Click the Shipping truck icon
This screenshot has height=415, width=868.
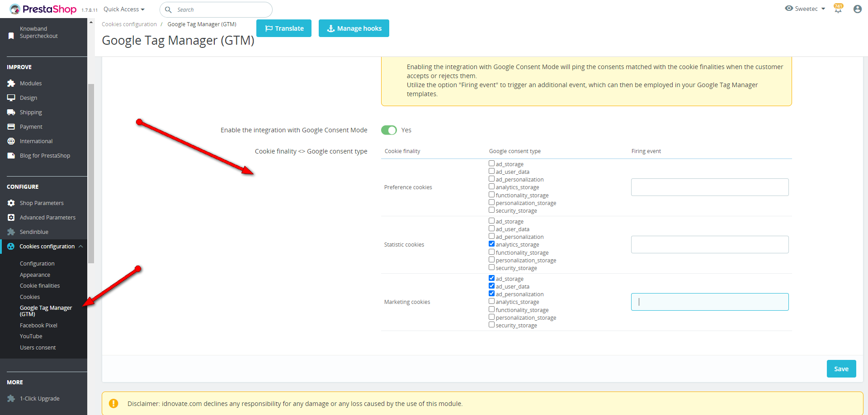point(11,112)
